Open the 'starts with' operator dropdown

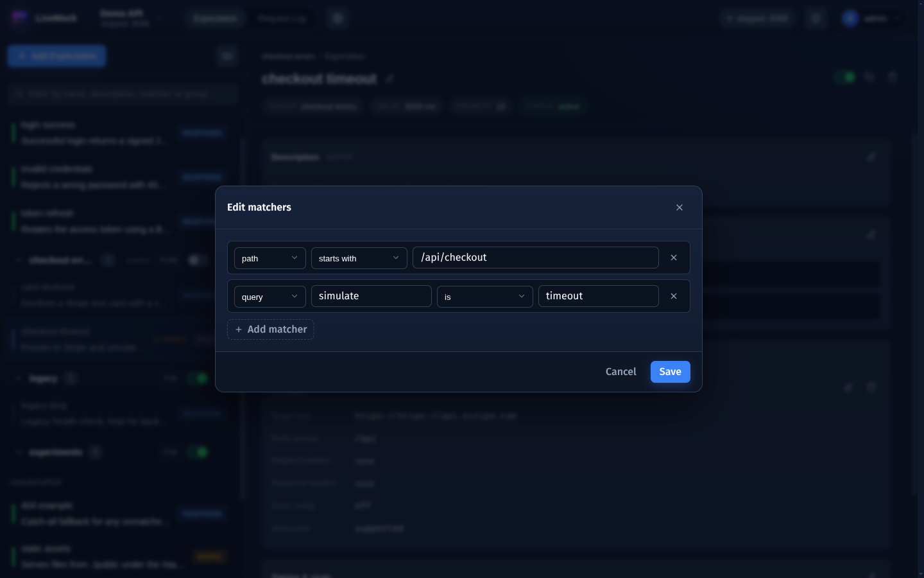(359, 258)
